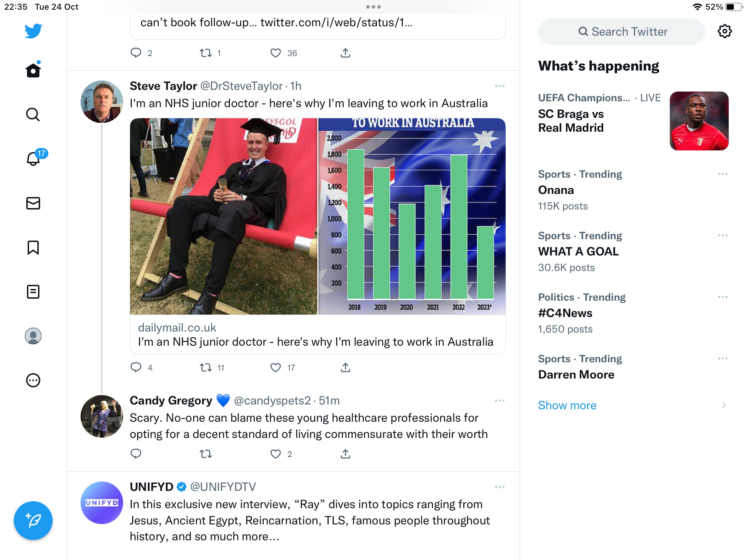
Task: Open settings gear next to search
Action: [725, 31]
